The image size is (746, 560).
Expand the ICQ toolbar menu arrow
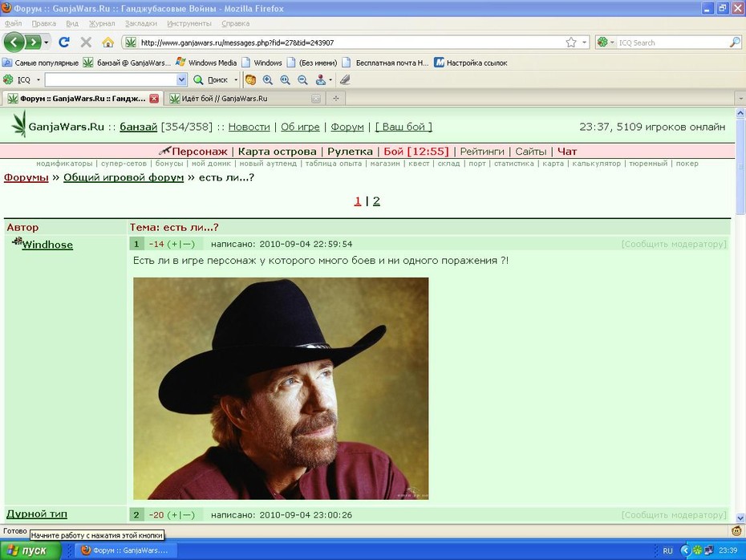click(x=39, y=80)
